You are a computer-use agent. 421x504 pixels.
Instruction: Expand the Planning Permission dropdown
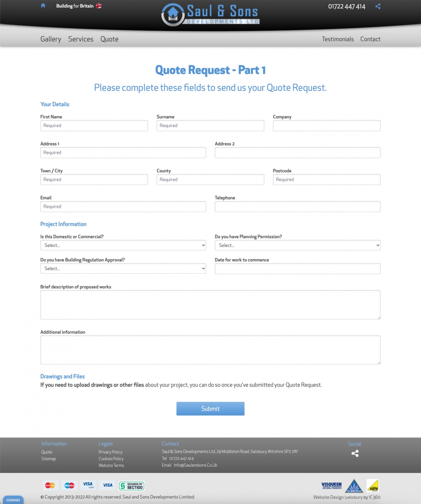click(297, 245)
